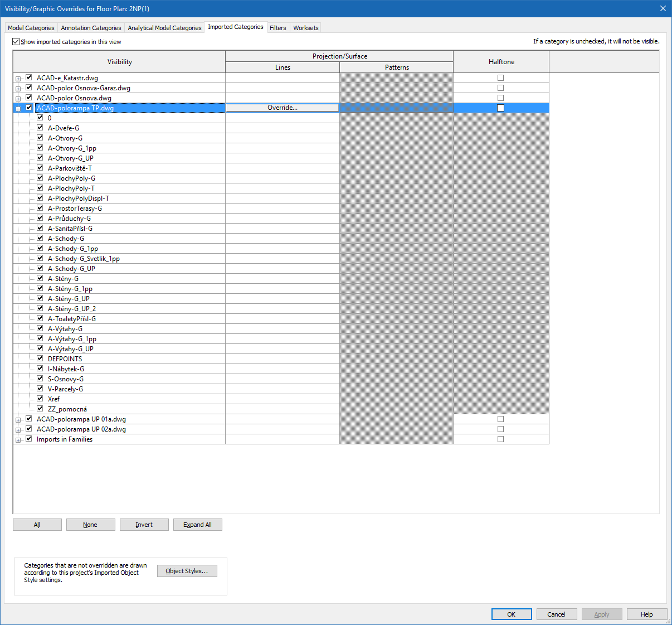Open the Worksets tab
This screenshot has height=625, width=672.
306,28
